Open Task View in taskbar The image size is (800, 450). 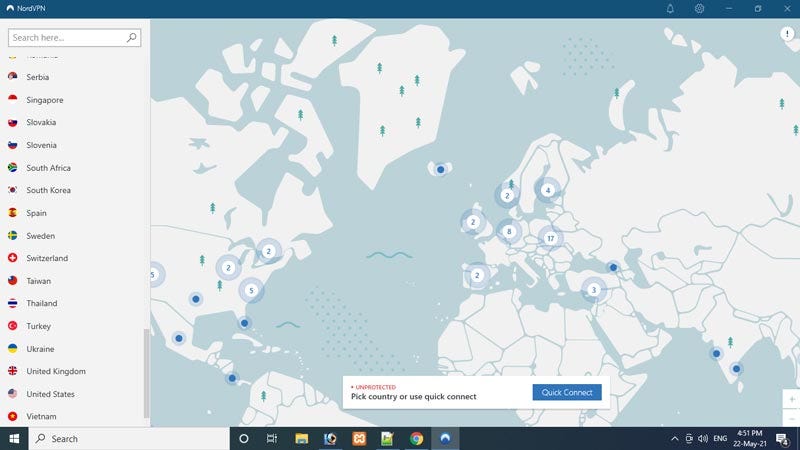[x=272, y=438]
